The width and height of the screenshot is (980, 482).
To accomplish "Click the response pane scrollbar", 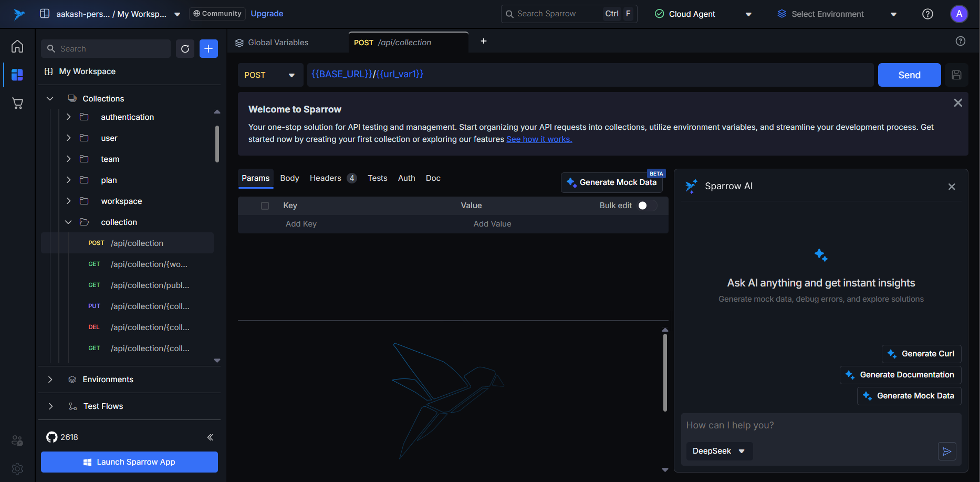I will tap(665, 372).
